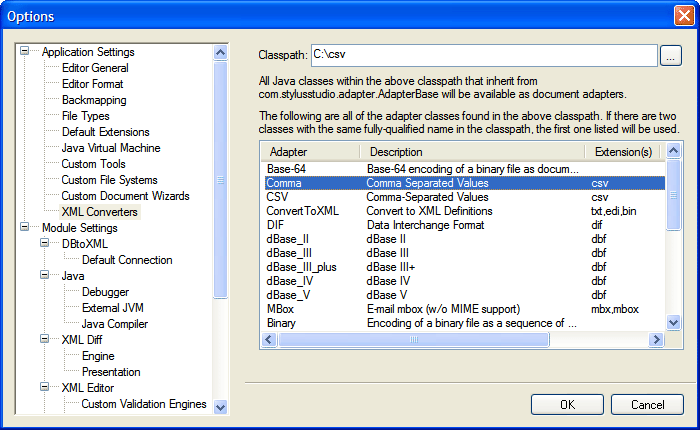Close the Options dialog window
The width and height of the screenshot is (700, 430).
tap(683, 16)
